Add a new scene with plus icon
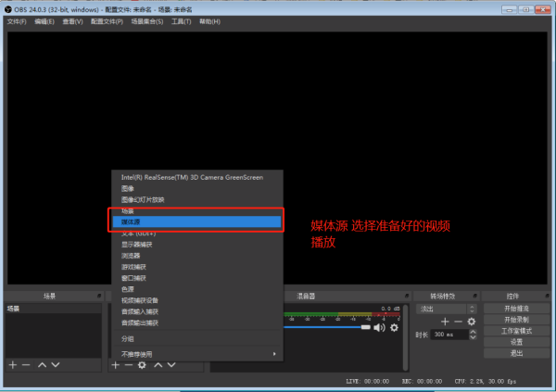 tap(13, 365)
